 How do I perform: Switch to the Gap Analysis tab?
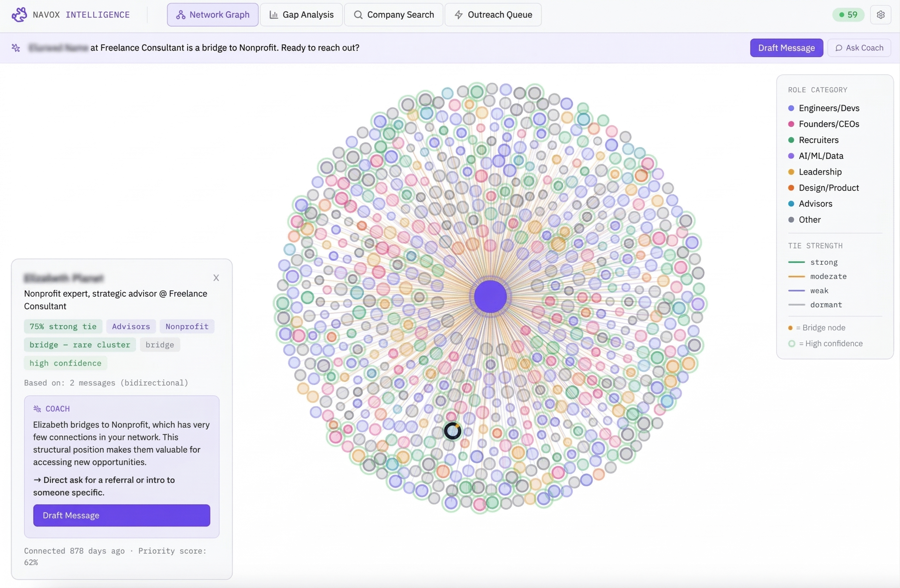[x=302, y=15]
